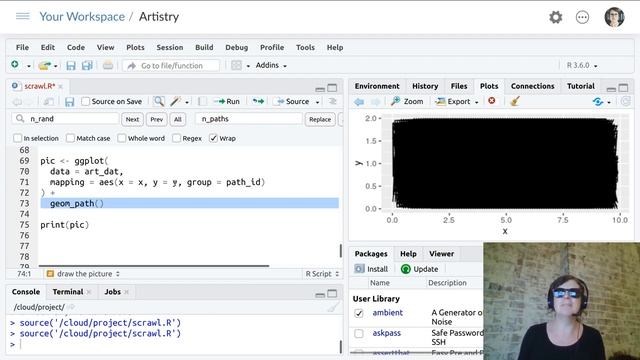This screenshot has height=360, width=640.
Task: Switch to the Packages tab
Action: pos(371,254)
